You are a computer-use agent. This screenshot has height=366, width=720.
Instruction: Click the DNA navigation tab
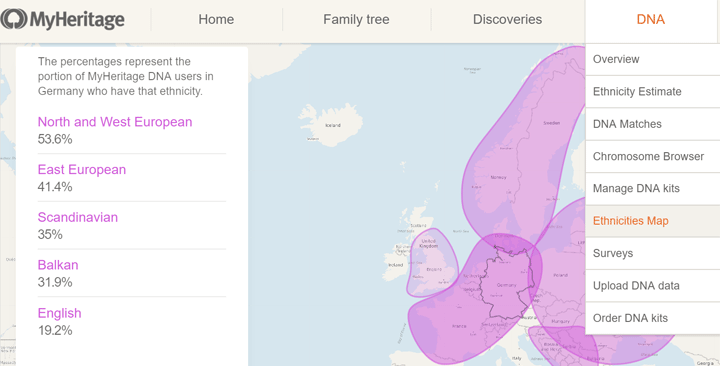(651, 19)
